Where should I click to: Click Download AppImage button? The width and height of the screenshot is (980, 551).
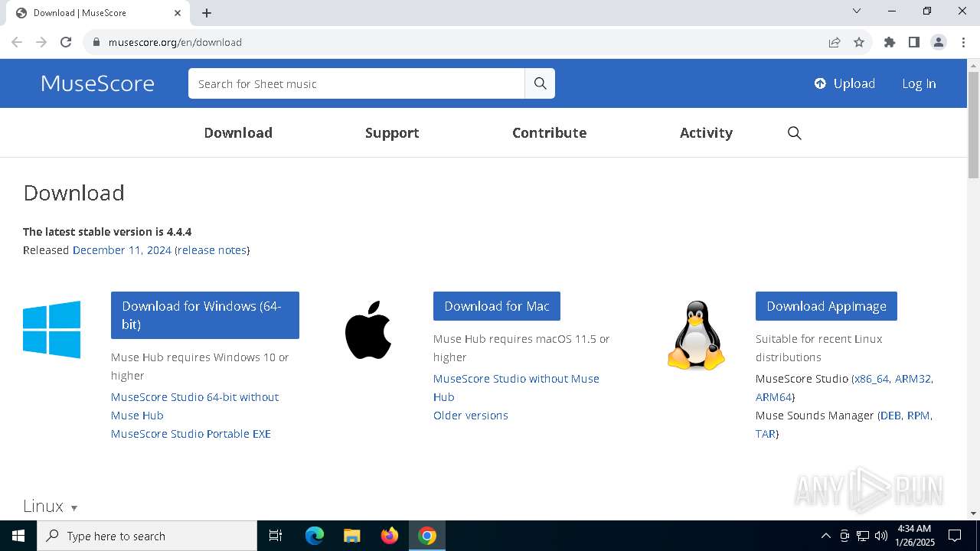(826, 306)
